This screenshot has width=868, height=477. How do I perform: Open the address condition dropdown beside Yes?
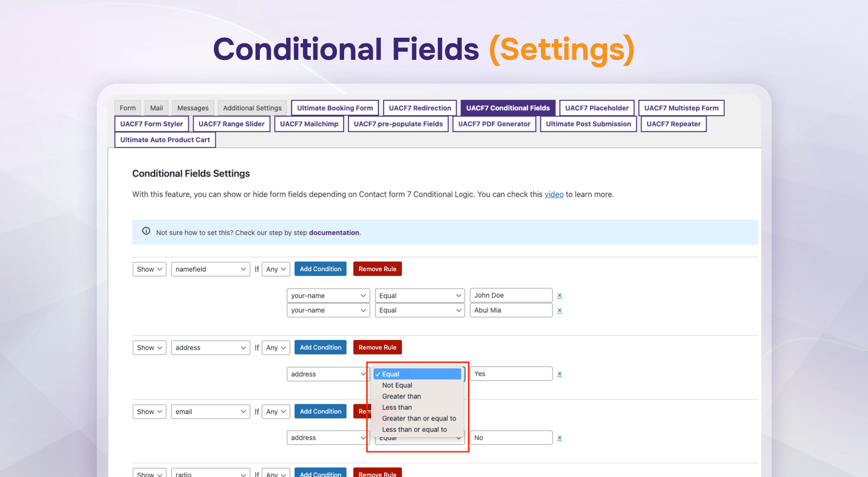(x=328, y=374)
